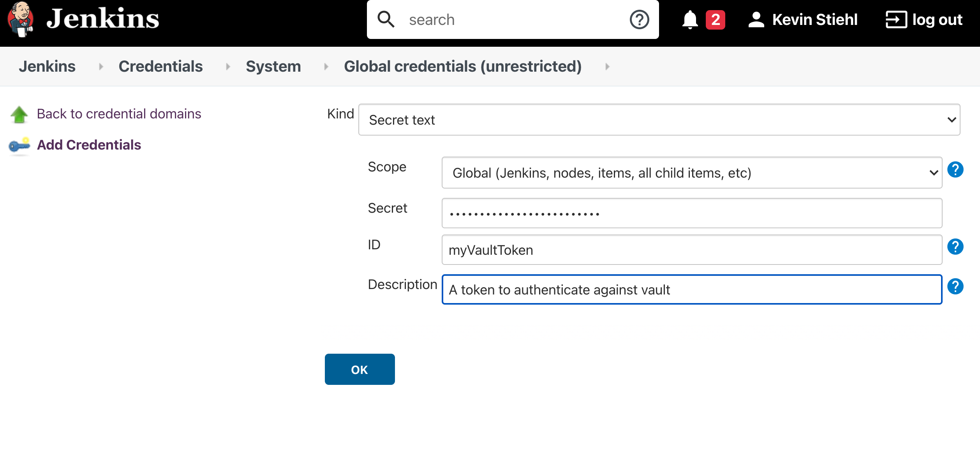Screen dimensions: 980x469
Task: Click the ID input field
Action: 693,250
